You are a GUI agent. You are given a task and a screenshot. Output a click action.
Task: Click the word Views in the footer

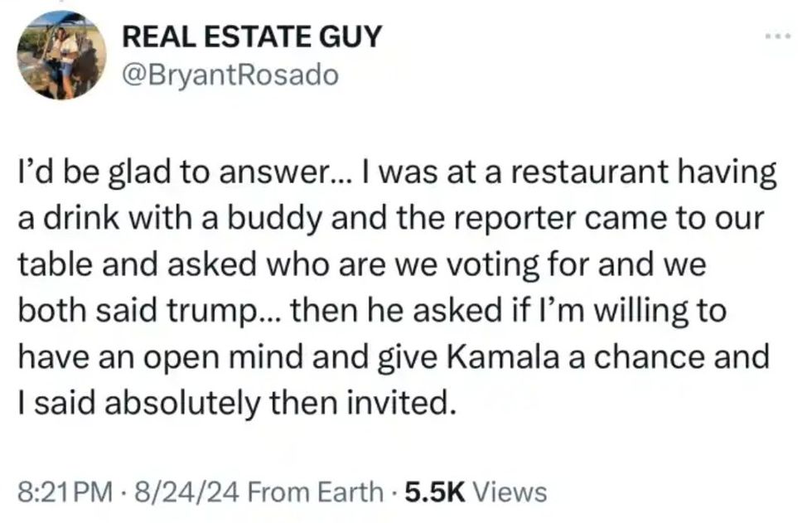(511, 492)
